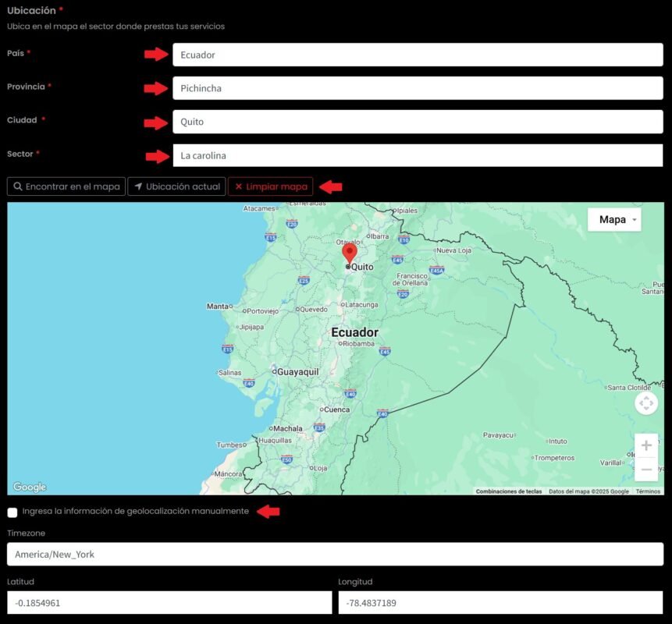
Task: Click the Google logo on the map
Action: [30, 487]
